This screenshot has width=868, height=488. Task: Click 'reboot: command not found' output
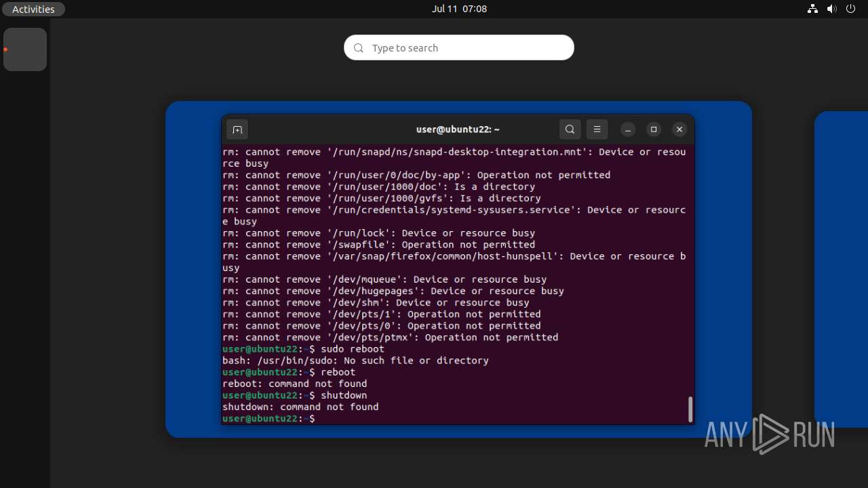(x=294, y=384)
